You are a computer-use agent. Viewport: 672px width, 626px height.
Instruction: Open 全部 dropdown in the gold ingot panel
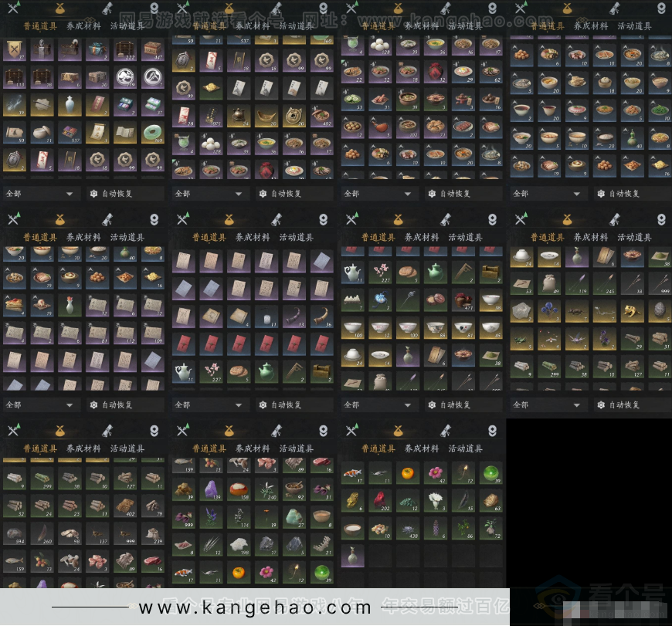click(209, 194)
